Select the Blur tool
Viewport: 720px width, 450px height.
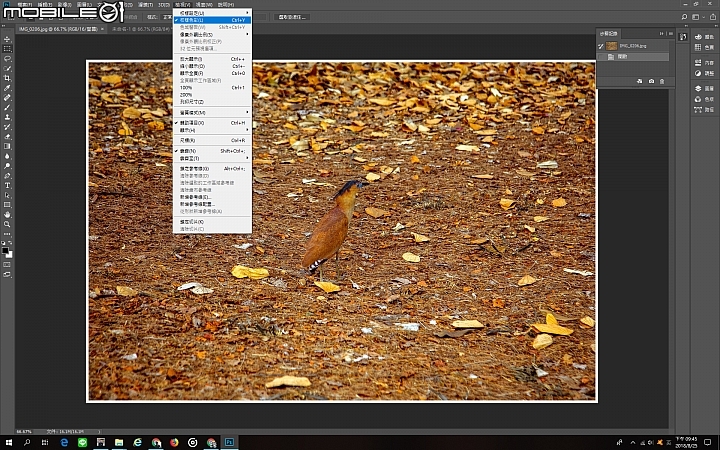[7, 156]
